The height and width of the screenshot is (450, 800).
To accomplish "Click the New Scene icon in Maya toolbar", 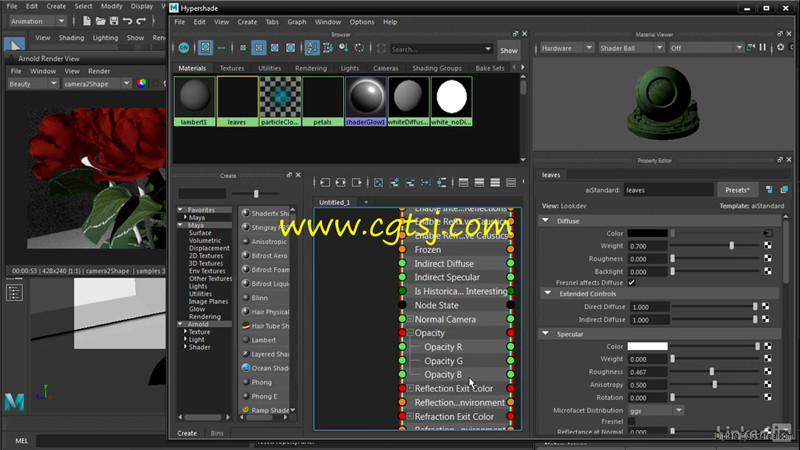I will coord(87,21).
